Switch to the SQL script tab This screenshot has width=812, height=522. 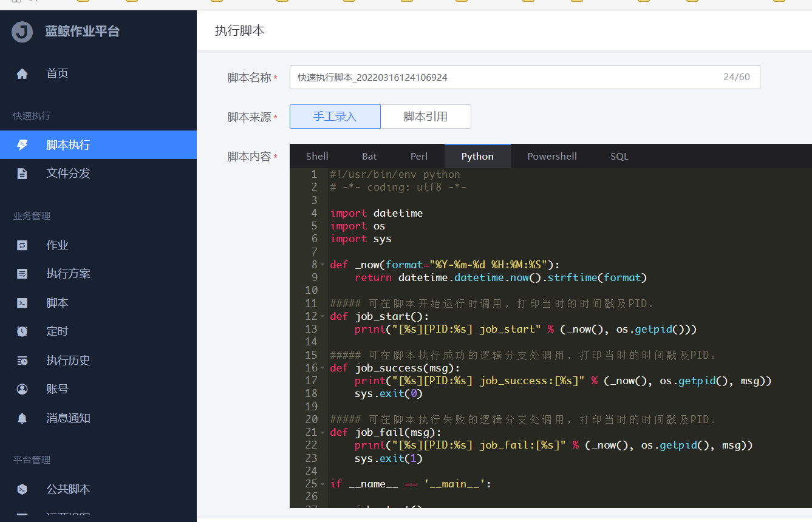[619, 156]
